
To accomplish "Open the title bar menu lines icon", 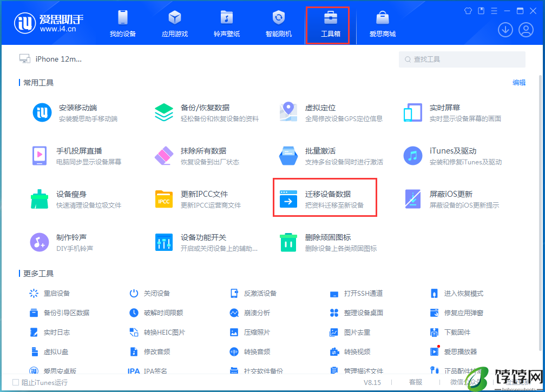I will click(x=494, y=11).
